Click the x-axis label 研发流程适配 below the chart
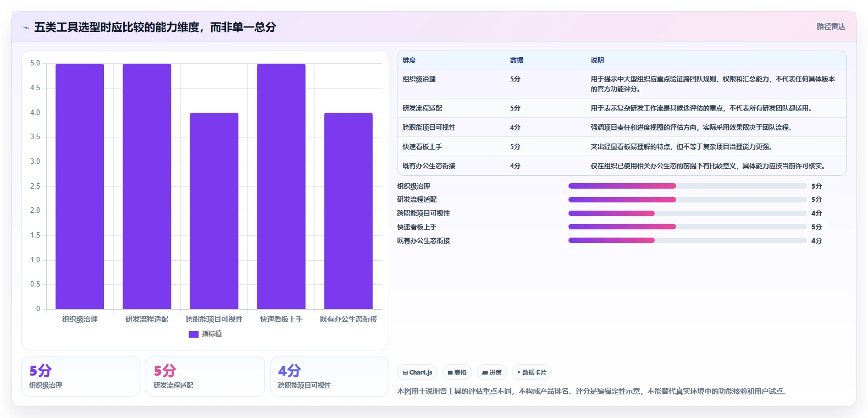Viewport: 868px width, 418px height. point(147,319)
